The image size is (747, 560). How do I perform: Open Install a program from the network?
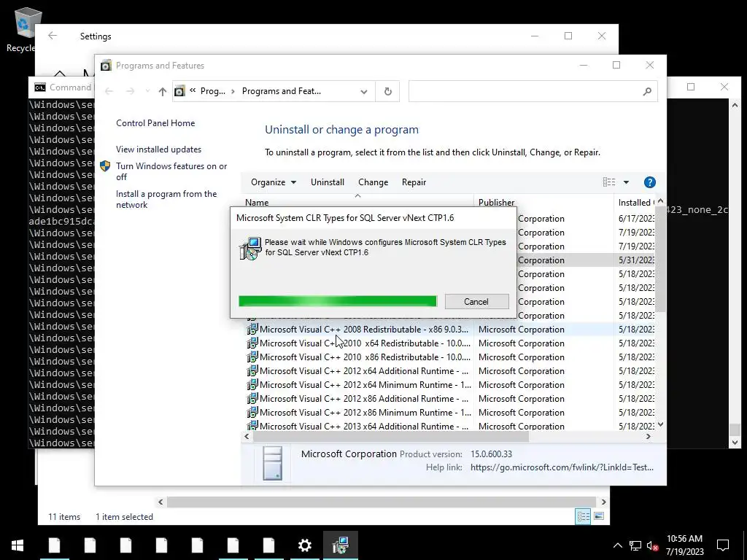[166, 199]
